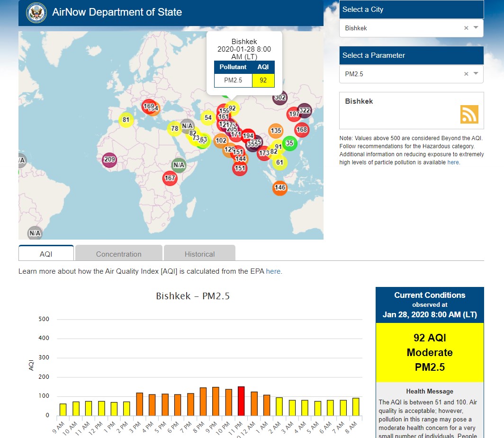504x438 pixels.
Task: Click the yellow AQI 92 cell in popup
Action: (x=263, y=80)
